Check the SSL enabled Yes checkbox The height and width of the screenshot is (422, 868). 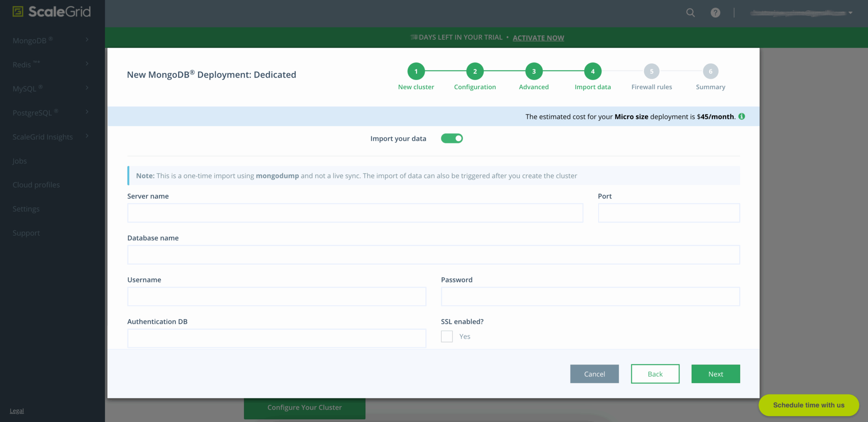(x=447, y=337)
